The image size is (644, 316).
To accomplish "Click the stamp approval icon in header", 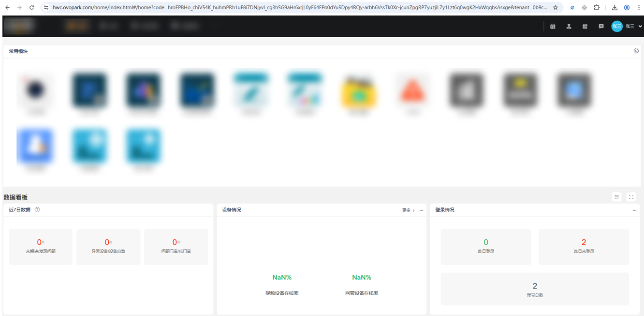I will pyautogui.click(x=569, y=27).
